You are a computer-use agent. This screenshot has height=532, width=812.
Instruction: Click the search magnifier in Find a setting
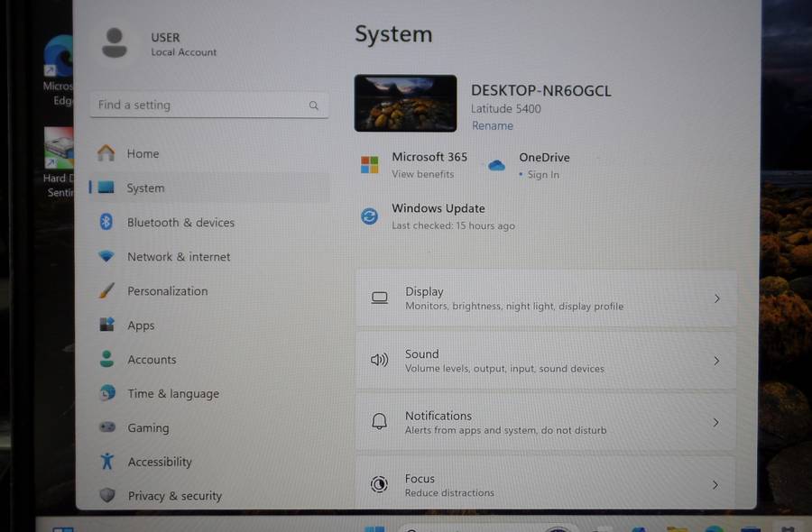pos(313,105)
